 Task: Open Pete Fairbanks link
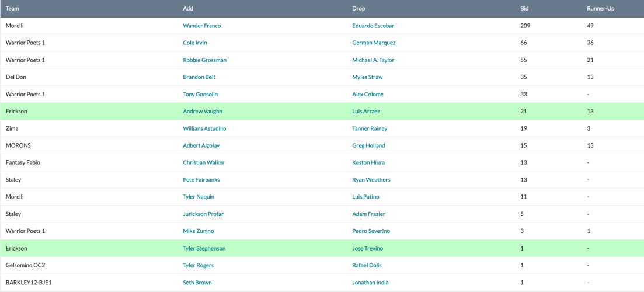pyautogui.click(x=201, y=180)
